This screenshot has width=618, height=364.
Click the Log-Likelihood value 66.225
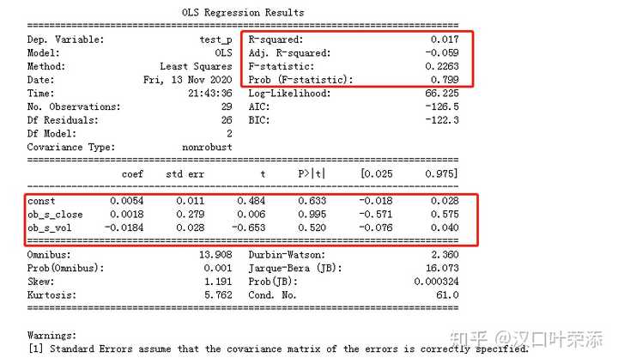[442, 94]
